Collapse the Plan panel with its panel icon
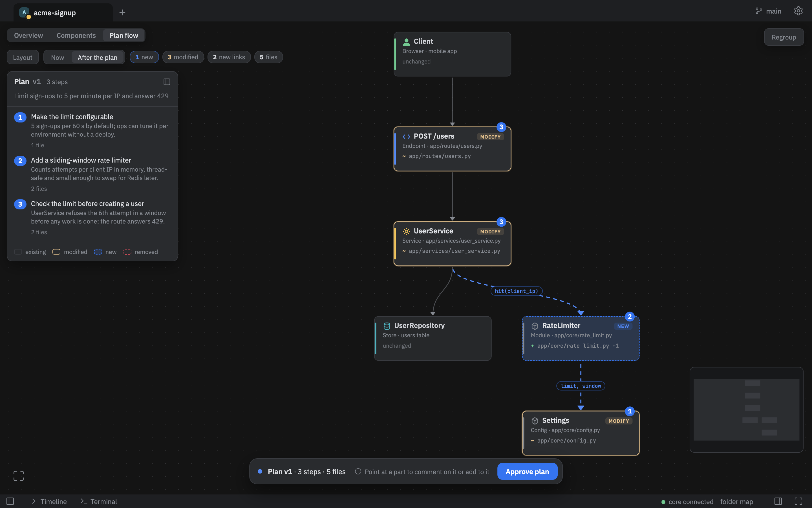Viewport: 812px width, 508px height. pos(167,82)
